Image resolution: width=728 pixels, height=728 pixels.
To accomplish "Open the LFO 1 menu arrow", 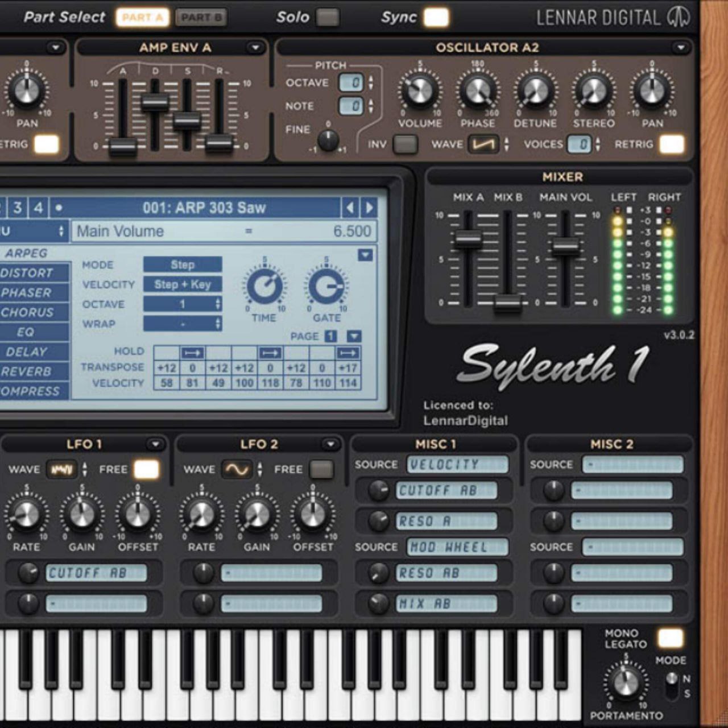I will coord(155,444).
